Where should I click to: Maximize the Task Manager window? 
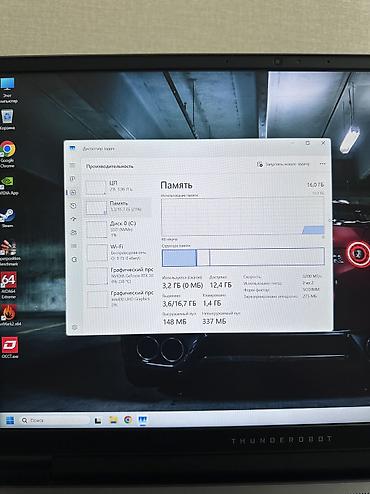[x=308, y=143]
